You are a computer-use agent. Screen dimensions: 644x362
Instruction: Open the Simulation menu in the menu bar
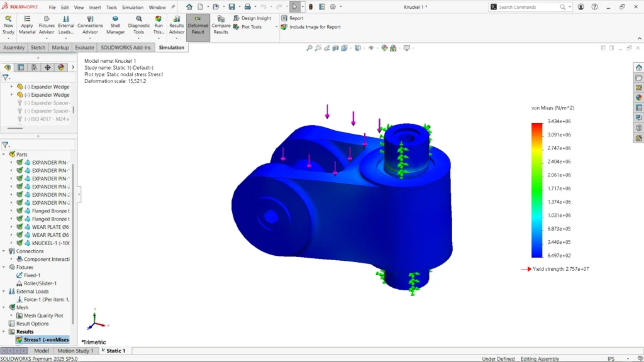132,8
